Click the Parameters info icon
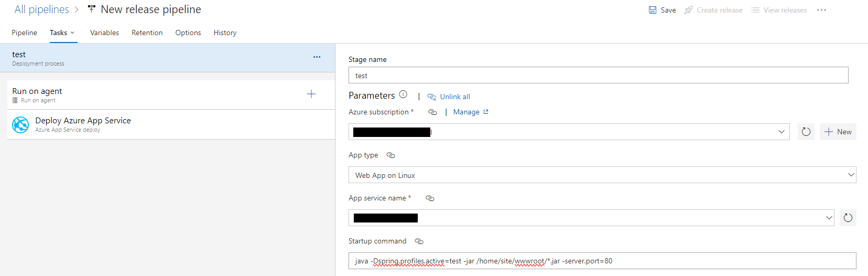This screenshot has width=868, height=276. [403, 94]
